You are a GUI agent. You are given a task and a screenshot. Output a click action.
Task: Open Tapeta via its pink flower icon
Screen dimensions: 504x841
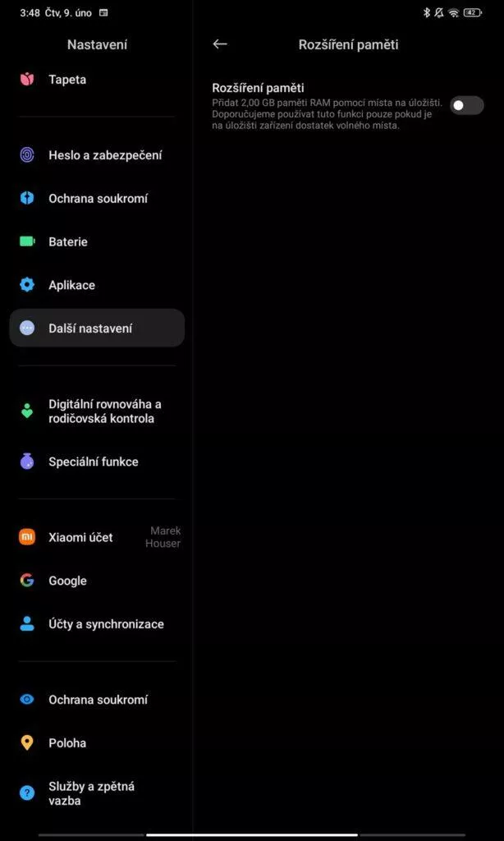pyautogui.click(x=27, y=80)
